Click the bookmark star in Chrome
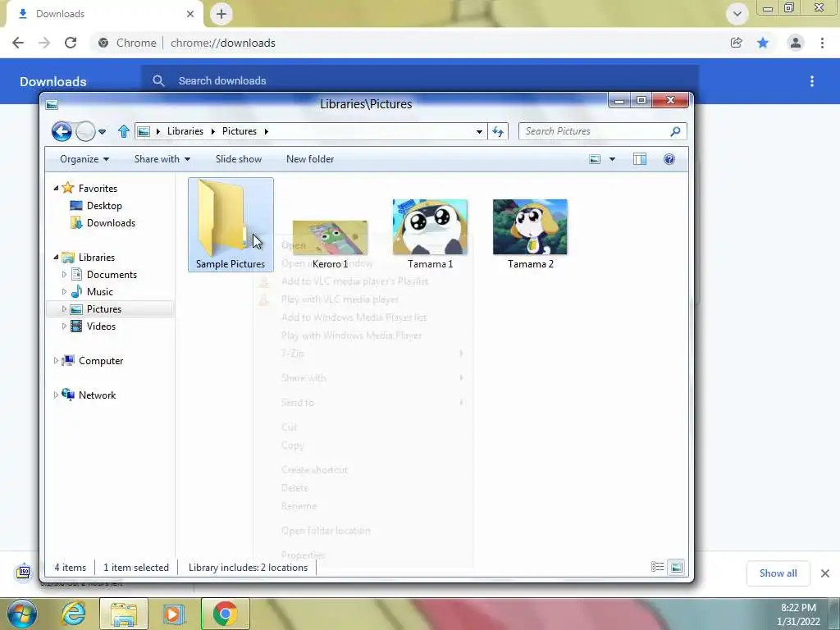This screenshot has width=840, height=630. (x=763, y=43)
